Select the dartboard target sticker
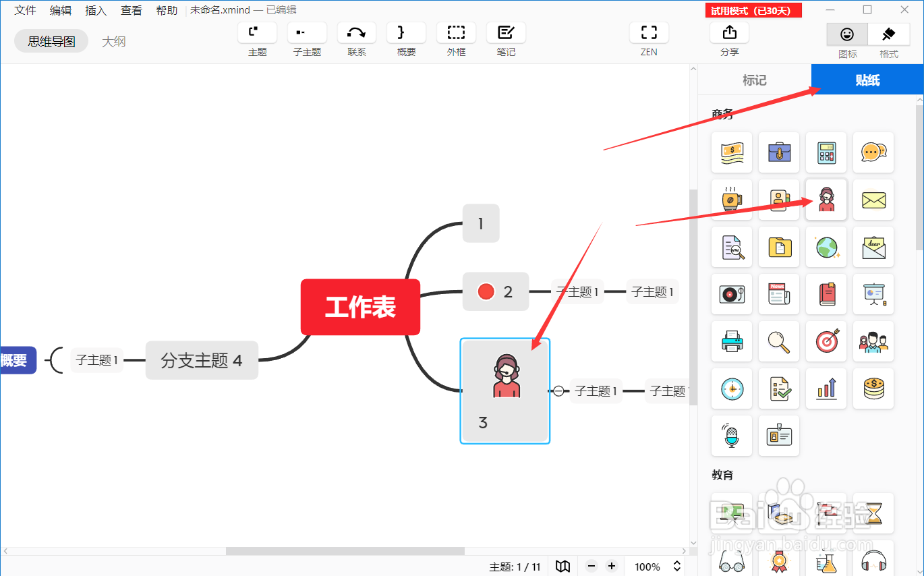The height and width of the screenshot is (576, 924). click(x=826, y=341)
